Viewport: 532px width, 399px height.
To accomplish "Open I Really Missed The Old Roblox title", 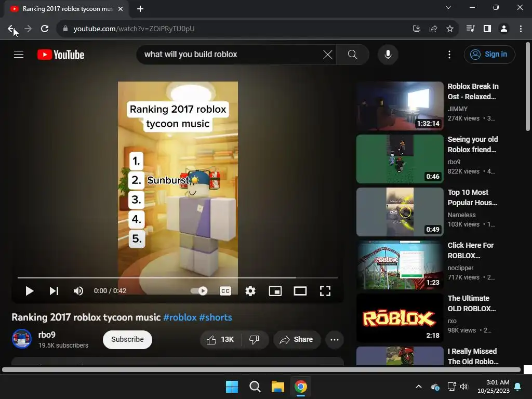I will [x=473, y=356].
